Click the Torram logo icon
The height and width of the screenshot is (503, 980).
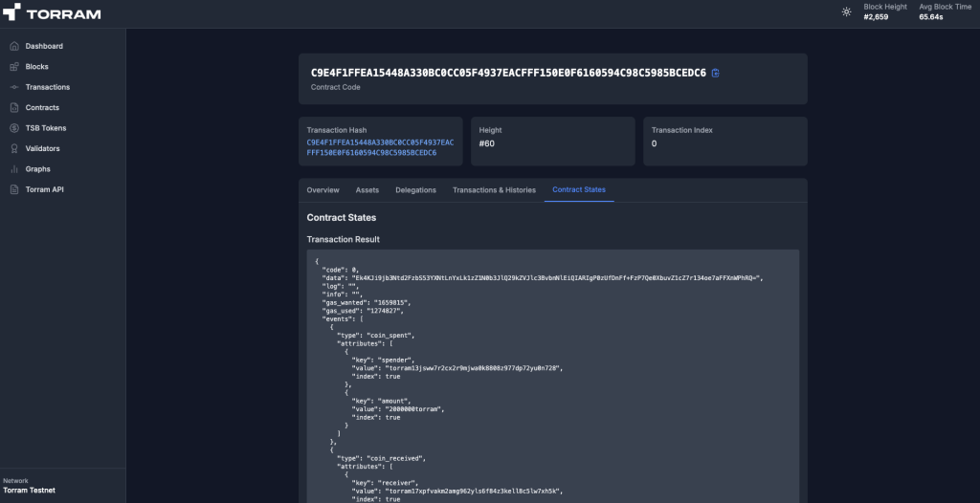[x=11, y=11]
